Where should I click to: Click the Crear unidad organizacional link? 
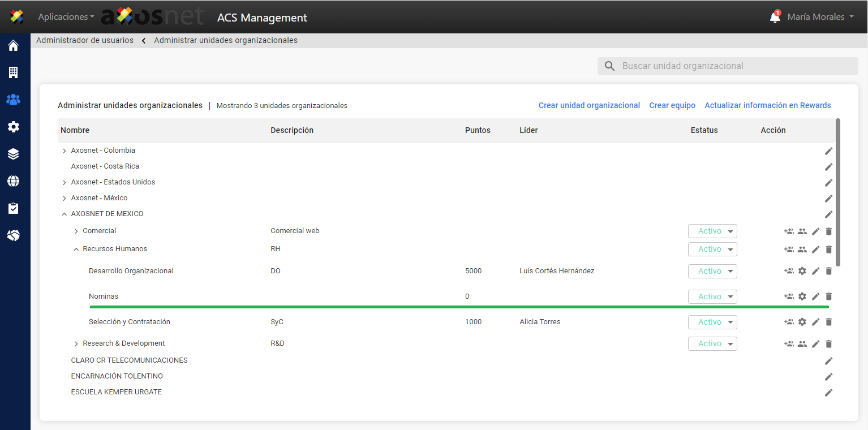coord(589,105)
